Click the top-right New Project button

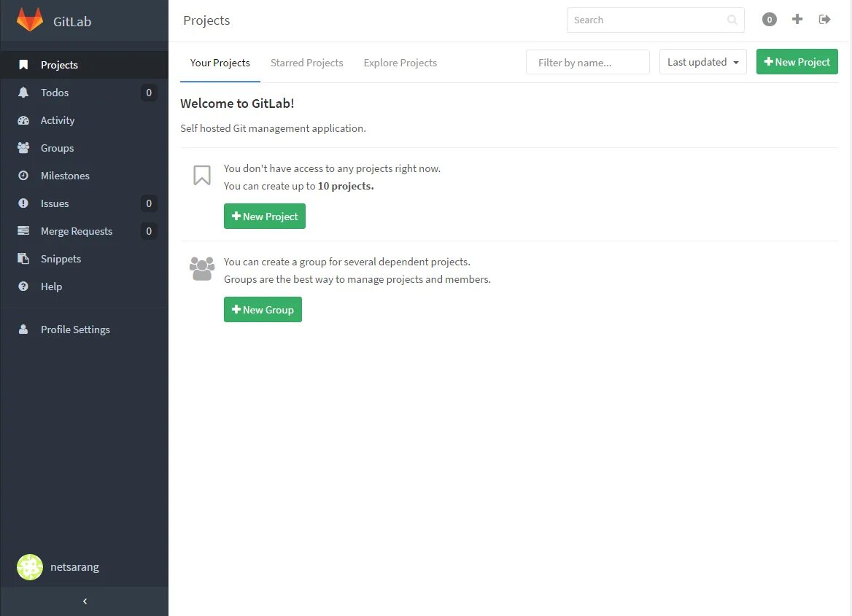pos(797,62)
